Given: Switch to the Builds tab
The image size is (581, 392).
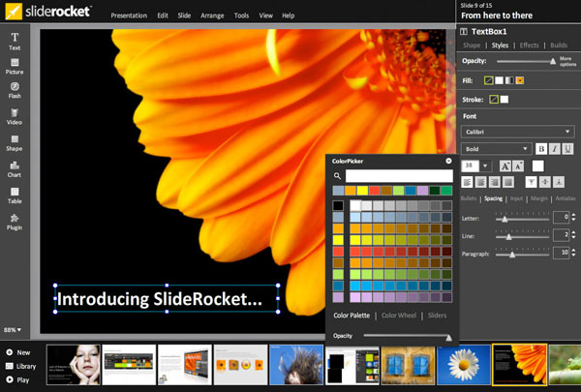Looking at the screenshot, I should pyautogui.click(x=559, y=45).
